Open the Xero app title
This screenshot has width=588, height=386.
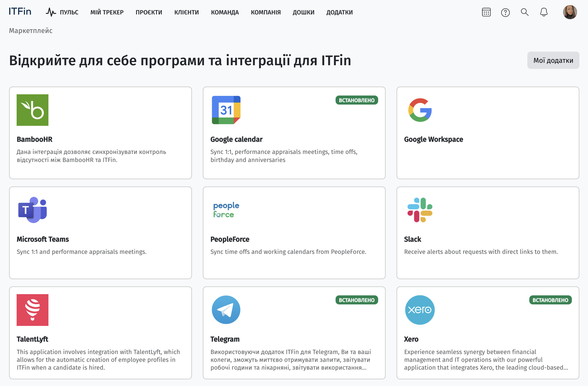(411, 339)
